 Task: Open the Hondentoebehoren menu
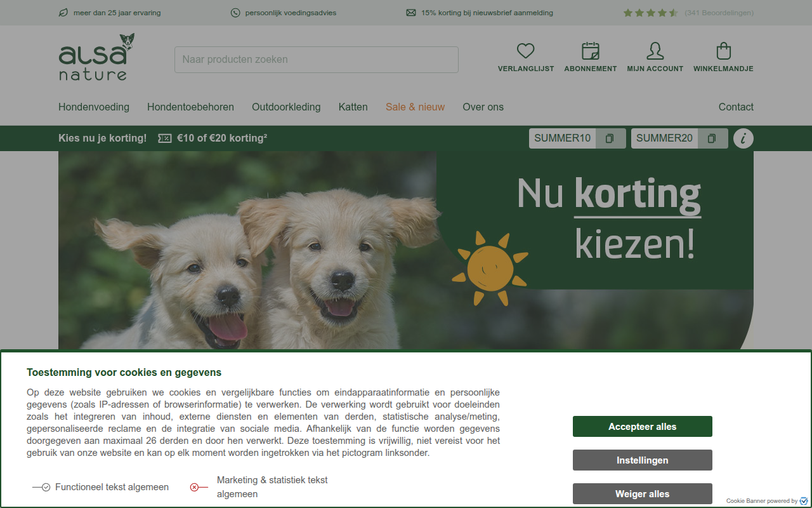(190, 107)
